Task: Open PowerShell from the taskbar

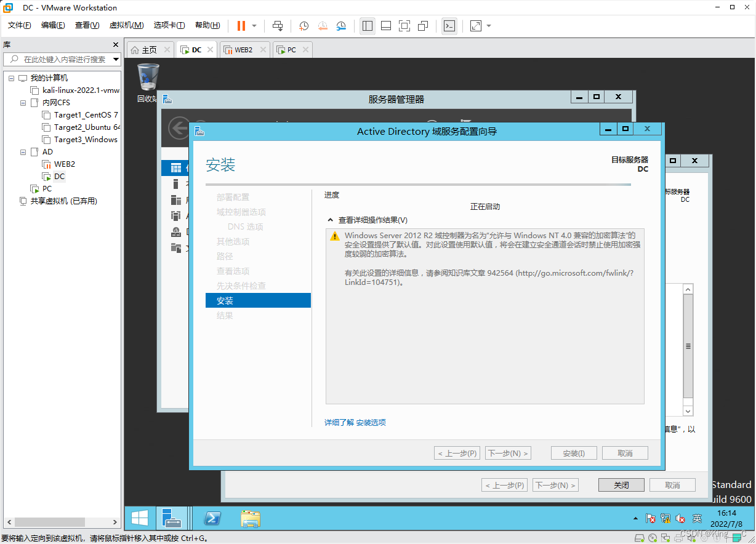Action: pos(212,518)
